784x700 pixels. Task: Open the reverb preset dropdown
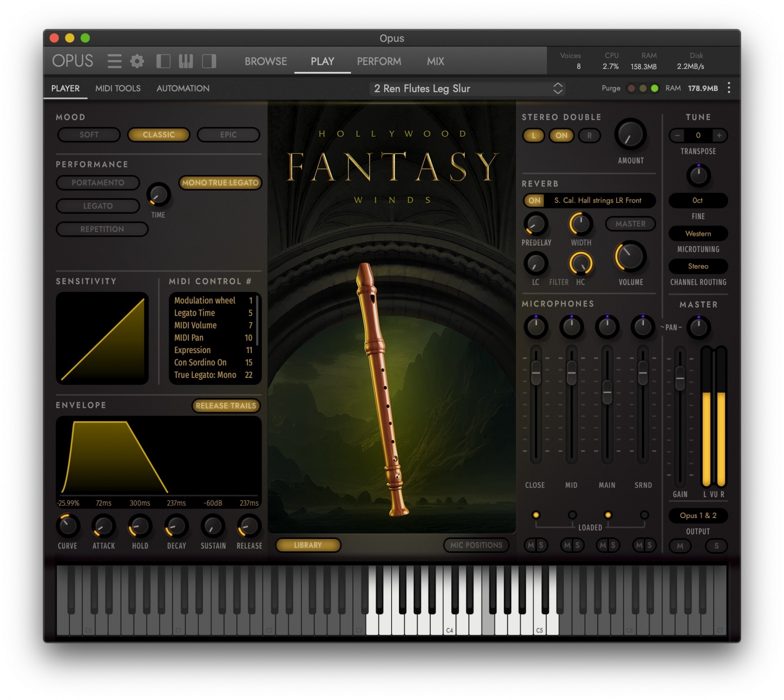coord(598,200)
